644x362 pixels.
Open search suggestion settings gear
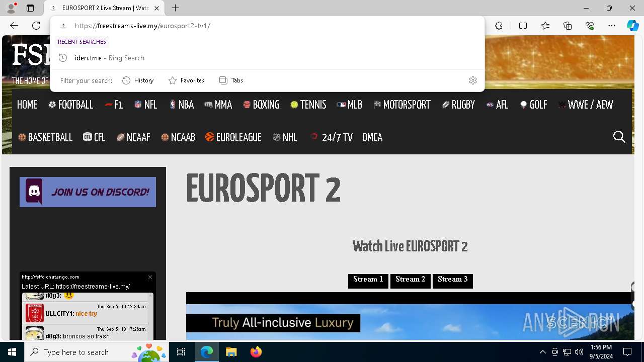472,80
